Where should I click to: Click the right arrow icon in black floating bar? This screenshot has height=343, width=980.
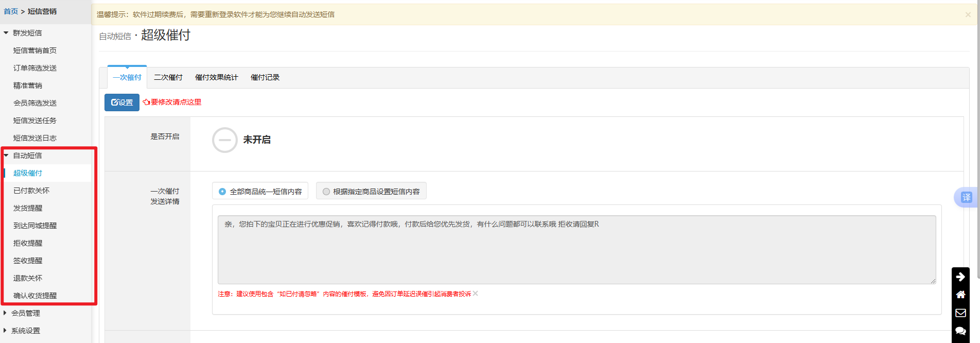tap(960, 277)
